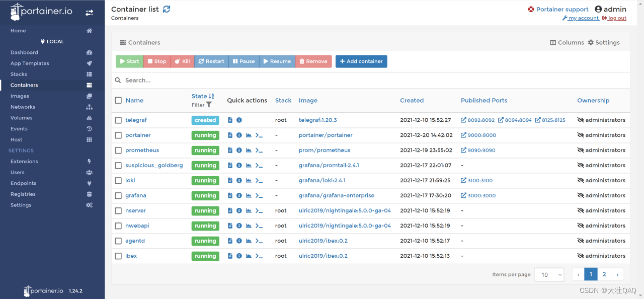The height and width of the screenshot is (299, 644).
Task: Check the grafana container checkbox
Action: click(x=118, y=196)
